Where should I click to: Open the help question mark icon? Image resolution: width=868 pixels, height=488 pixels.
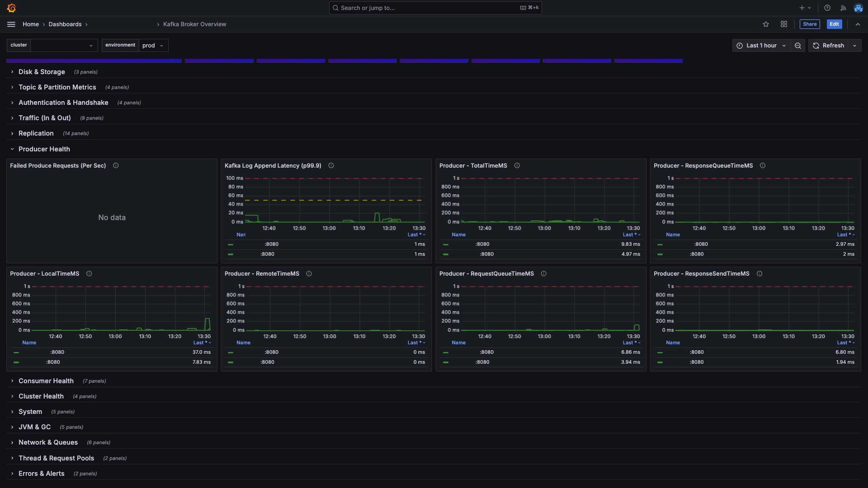point(827,8)
